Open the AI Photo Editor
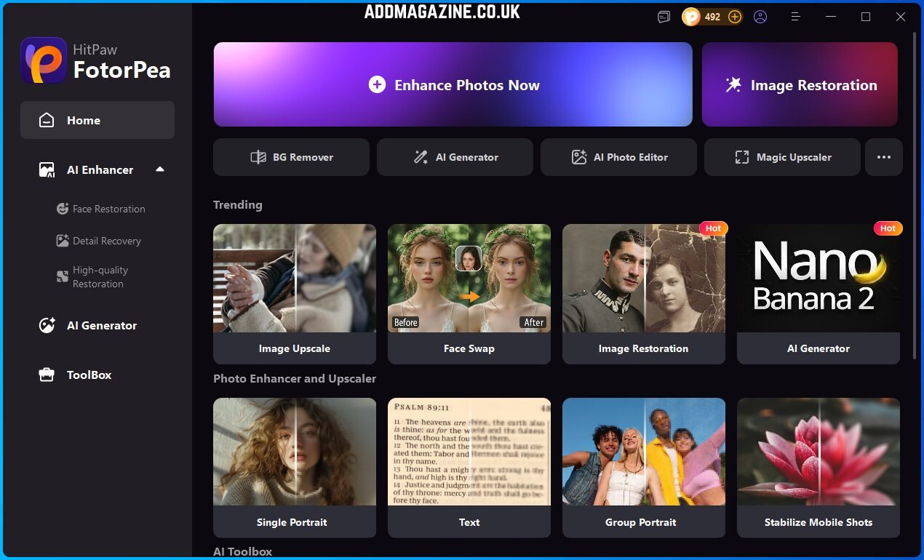 point(618,157)
